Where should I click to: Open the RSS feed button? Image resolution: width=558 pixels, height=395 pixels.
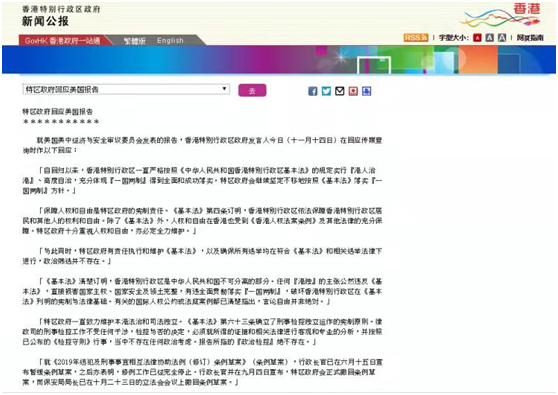pyautogui.click(x=416, y=37)
